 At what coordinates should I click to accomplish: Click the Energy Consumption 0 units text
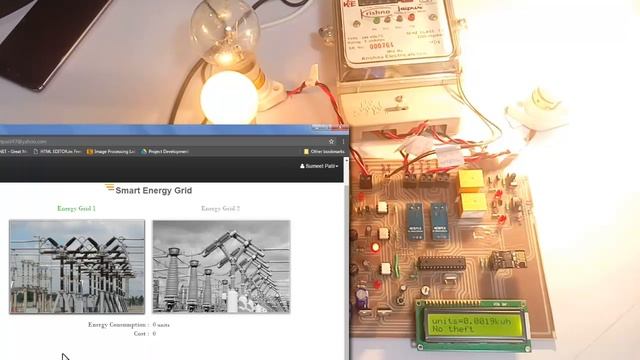coord(129,325)
